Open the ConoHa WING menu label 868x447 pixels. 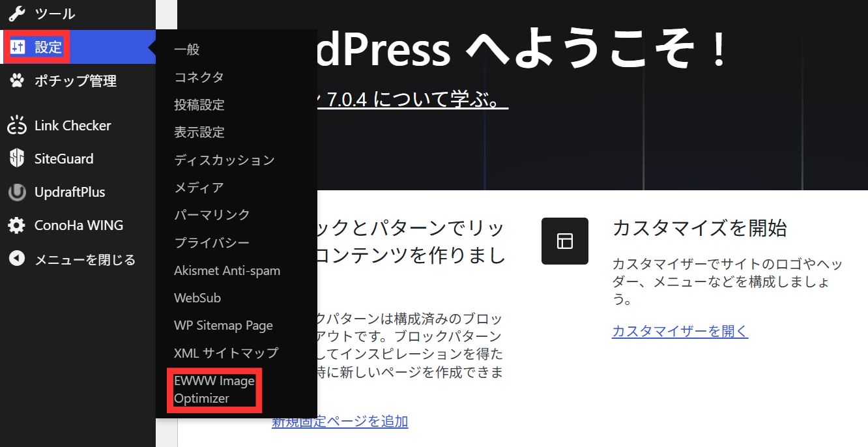pyautogui.click(x=79, y=225)
